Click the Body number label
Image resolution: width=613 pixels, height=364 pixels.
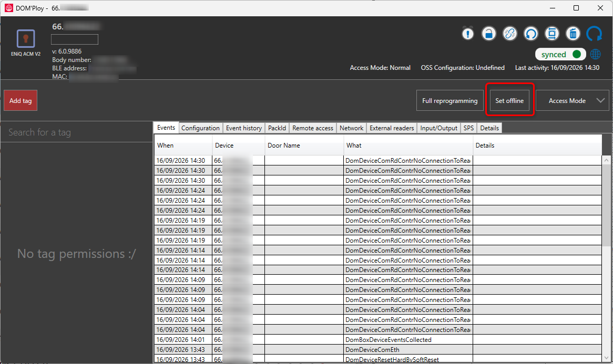coord(71,60)
